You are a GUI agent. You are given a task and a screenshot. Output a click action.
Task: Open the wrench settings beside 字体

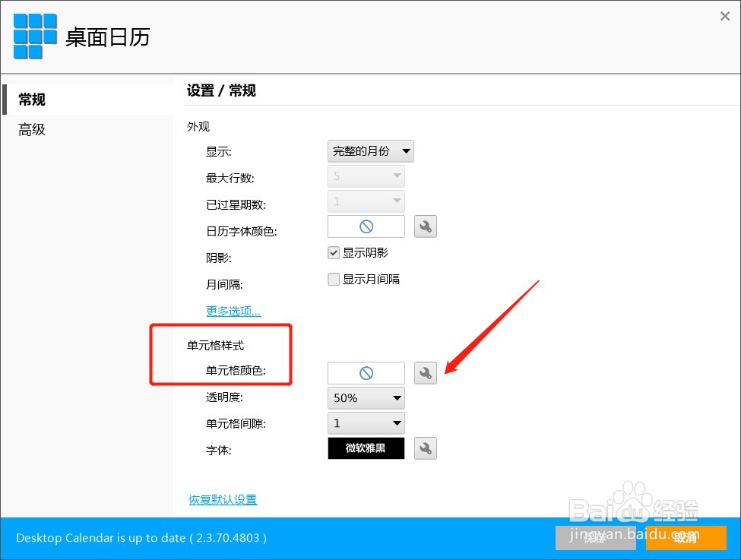[425, 448]
